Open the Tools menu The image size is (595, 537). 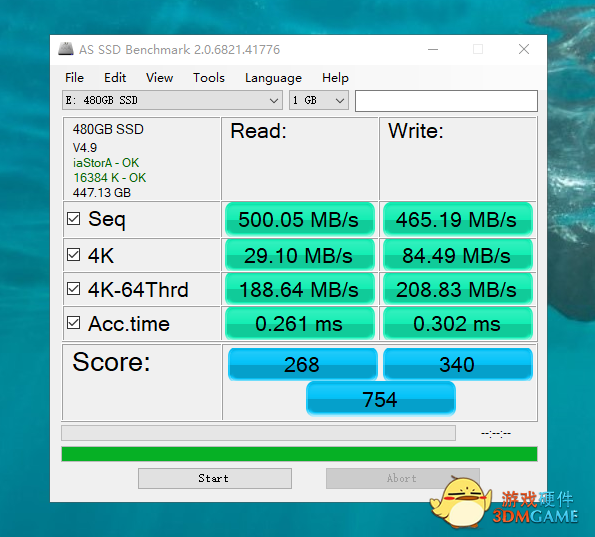[x=209, y=77]
